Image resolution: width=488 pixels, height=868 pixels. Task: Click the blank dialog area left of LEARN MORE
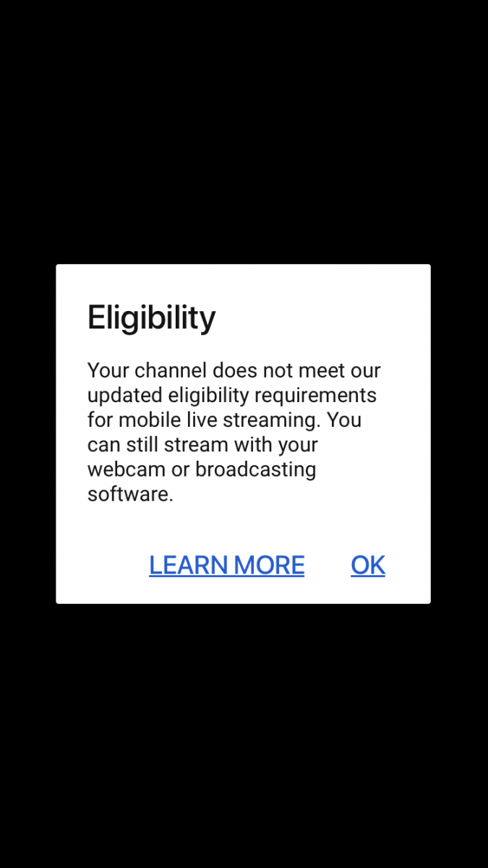101,565
